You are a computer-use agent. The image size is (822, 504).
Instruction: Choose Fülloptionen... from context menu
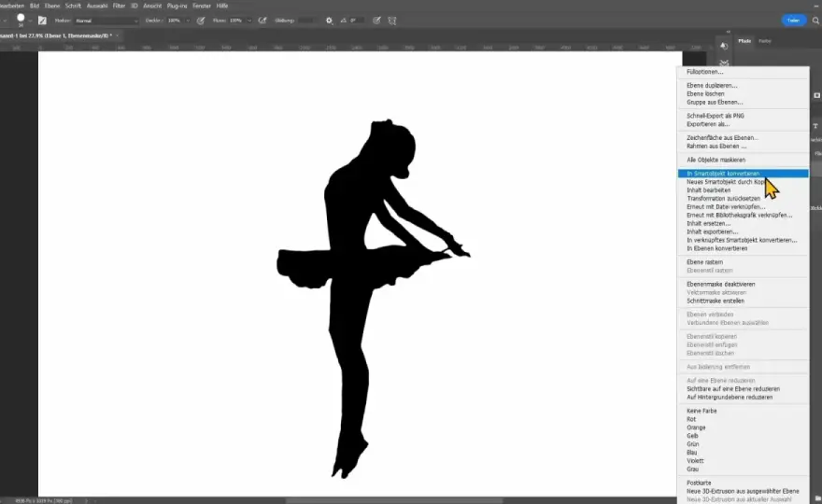tap(743, 72)
